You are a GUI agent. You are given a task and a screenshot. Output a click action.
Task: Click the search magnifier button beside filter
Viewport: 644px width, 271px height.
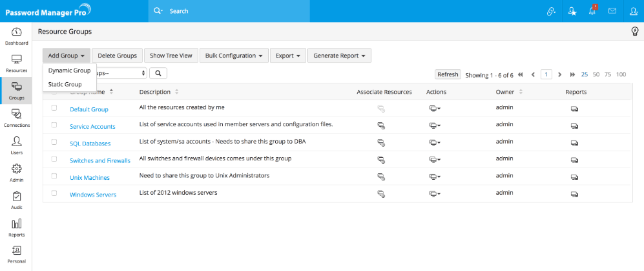(158, 74)
